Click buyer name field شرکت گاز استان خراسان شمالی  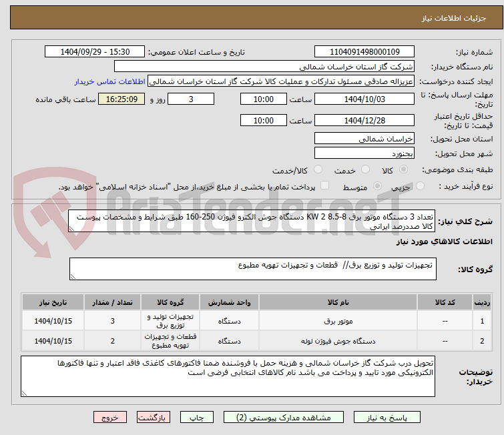pyautogui.click(x=264, y=66)
